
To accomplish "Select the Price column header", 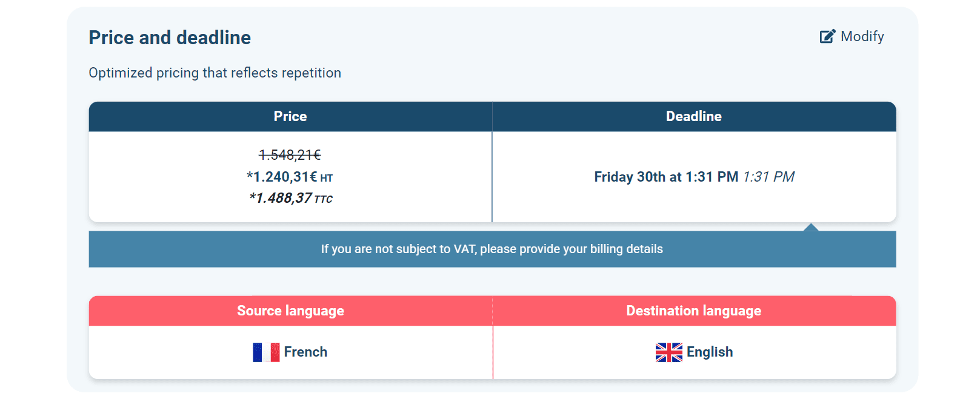I will [x=290, y=116].
